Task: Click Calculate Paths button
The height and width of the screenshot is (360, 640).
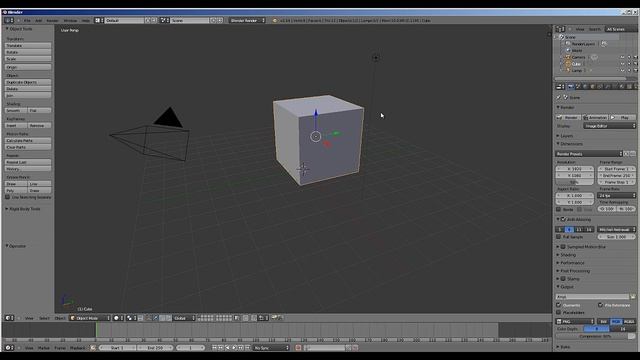Action: pos(28,140)
